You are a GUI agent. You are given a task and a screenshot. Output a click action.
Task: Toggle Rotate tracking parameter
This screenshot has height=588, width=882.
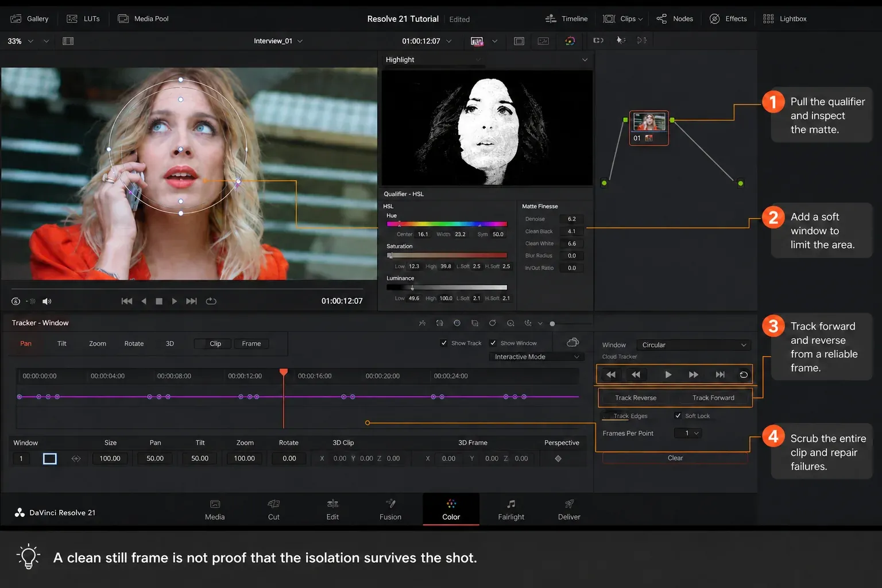coord(134,343)
